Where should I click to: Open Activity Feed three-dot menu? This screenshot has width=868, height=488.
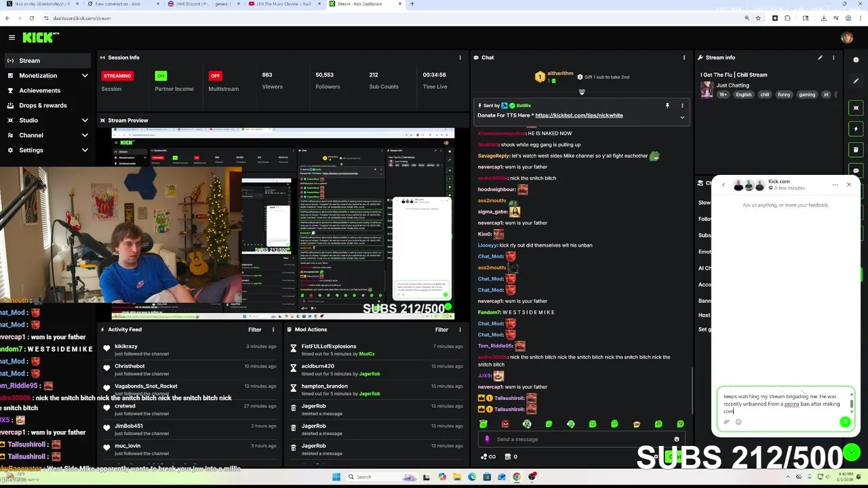click(273, 329)
